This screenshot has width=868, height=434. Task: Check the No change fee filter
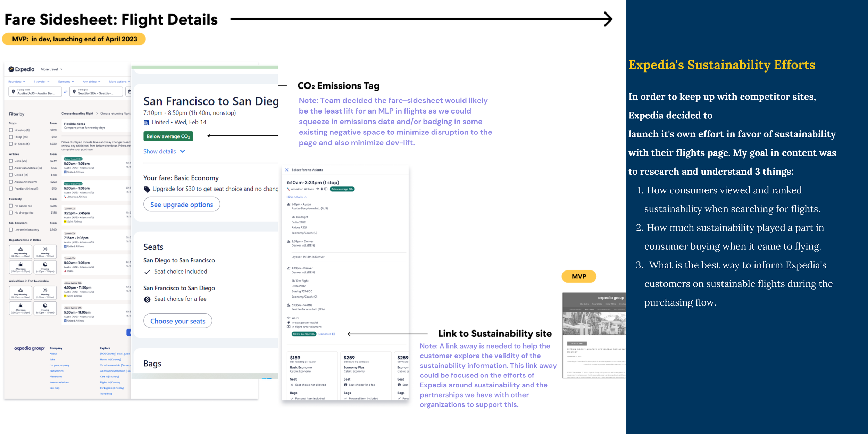pyautogui.click(x=11, y=213)
